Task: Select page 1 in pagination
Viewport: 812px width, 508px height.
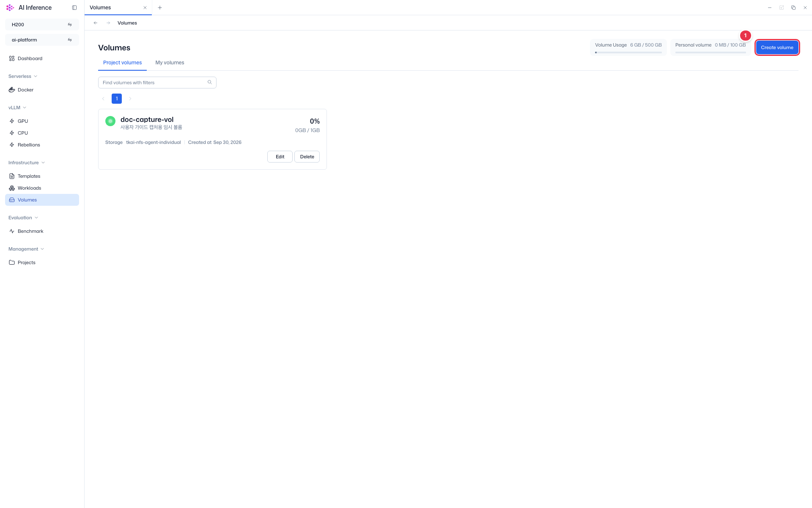Action: (x=117, y=99)
